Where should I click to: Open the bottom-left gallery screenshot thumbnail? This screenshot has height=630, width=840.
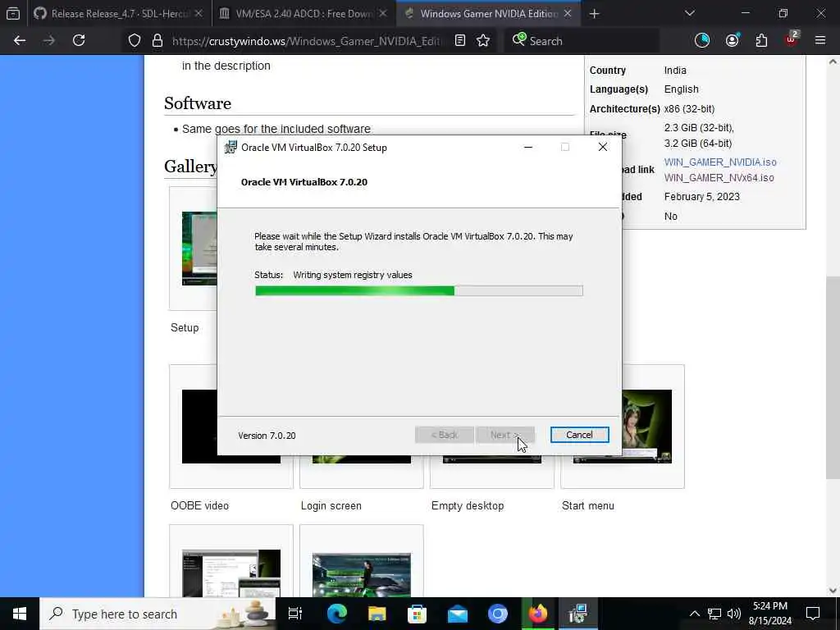click(231, 573)
